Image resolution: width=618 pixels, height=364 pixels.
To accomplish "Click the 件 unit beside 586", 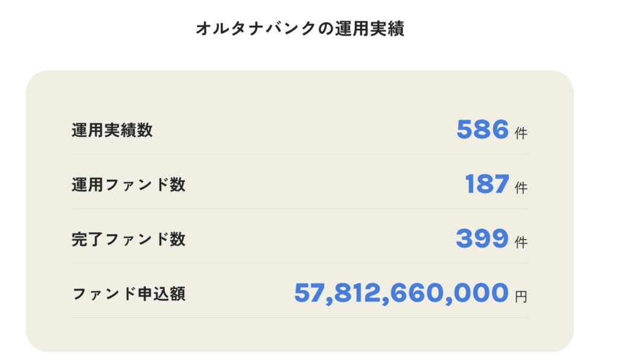I will pyautogui.click(x=521, y=133).
